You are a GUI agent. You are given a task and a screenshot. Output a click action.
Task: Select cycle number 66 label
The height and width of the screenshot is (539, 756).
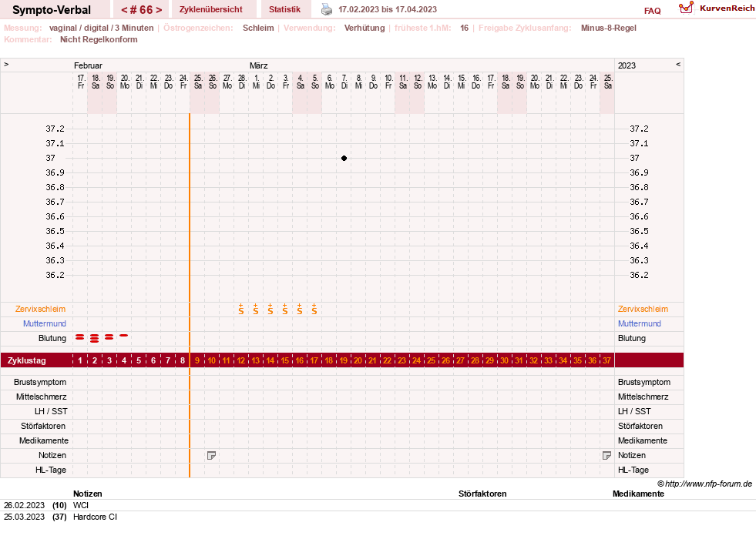[x=141, y=10]
